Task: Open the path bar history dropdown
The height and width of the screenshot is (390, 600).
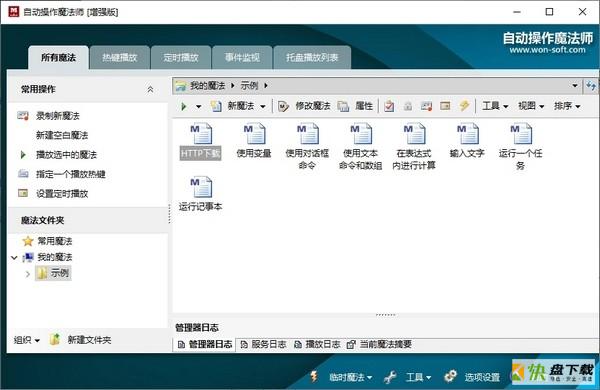Action: [x=575, y=86]
